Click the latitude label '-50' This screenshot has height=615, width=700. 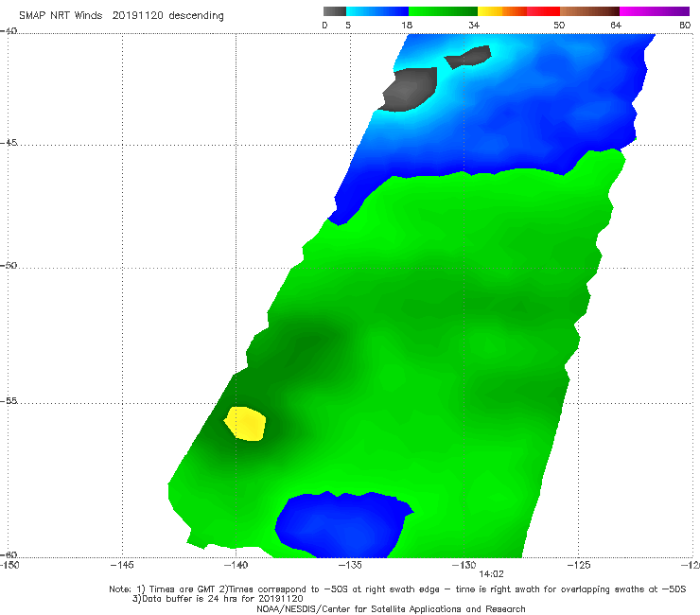point(9,265)
